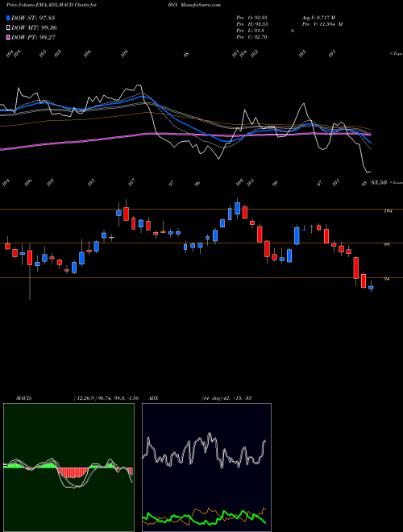This screenshot has height=532, width=403.
Task: Click the tall blue candlestick at the 104 peak
Action: [x=238, y=208]
